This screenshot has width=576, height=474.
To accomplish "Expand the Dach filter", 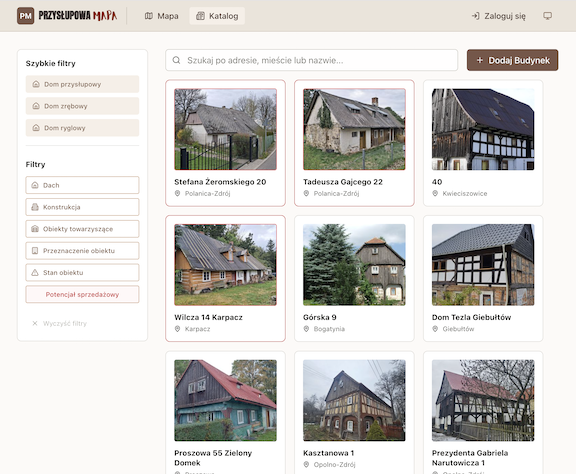I will 82,185.
